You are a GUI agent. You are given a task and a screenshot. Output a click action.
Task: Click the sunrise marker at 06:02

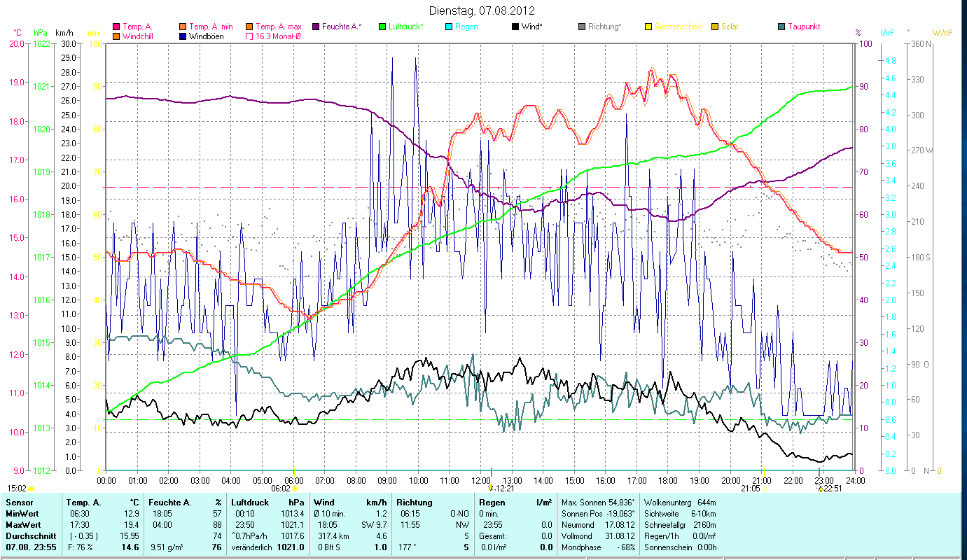click(x=295, y=488)
